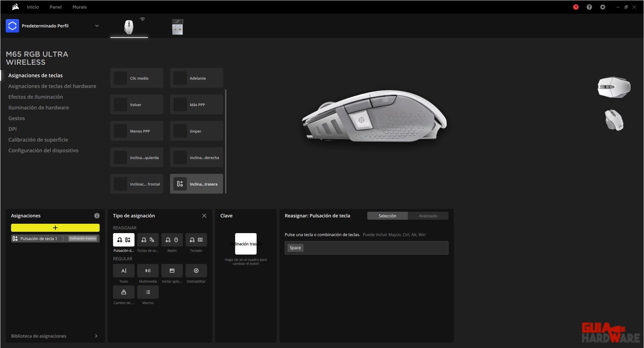The image size is (644, 348).
Task: Click the key combination input field
Action: (367, 248)
